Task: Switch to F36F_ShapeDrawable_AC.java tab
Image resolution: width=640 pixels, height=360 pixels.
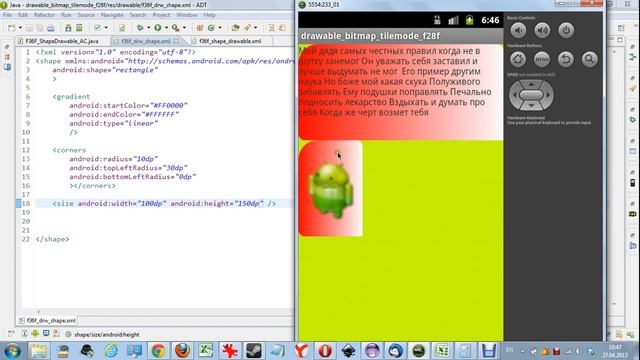Action: pos(62,41)
